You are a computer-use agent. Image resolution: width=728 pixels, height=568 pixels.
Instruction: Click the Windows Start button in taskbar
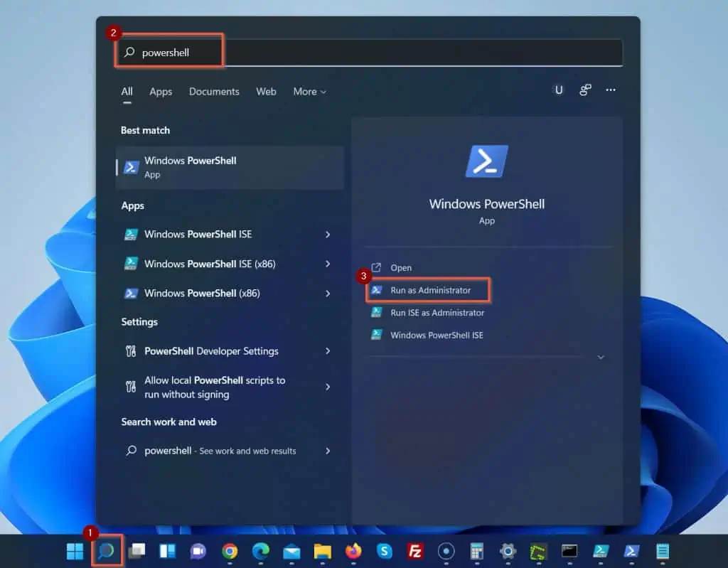(75, 551)
